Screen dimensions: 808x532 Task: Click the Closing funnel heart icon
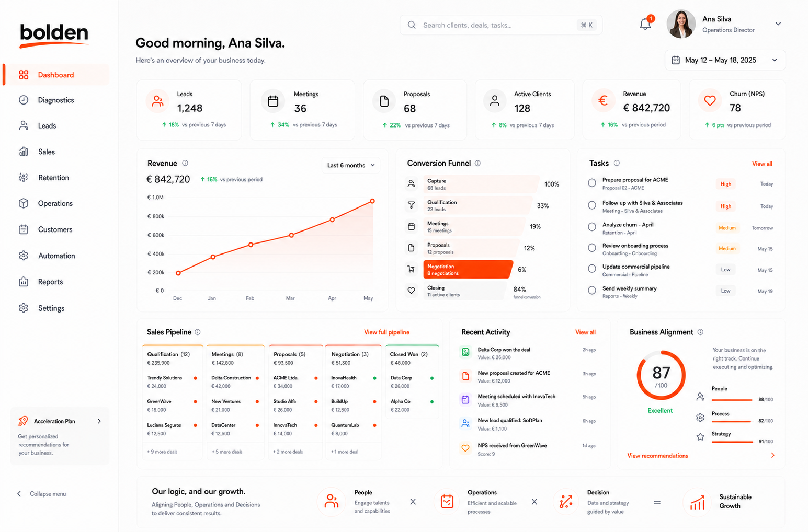(x=412, y=291)
